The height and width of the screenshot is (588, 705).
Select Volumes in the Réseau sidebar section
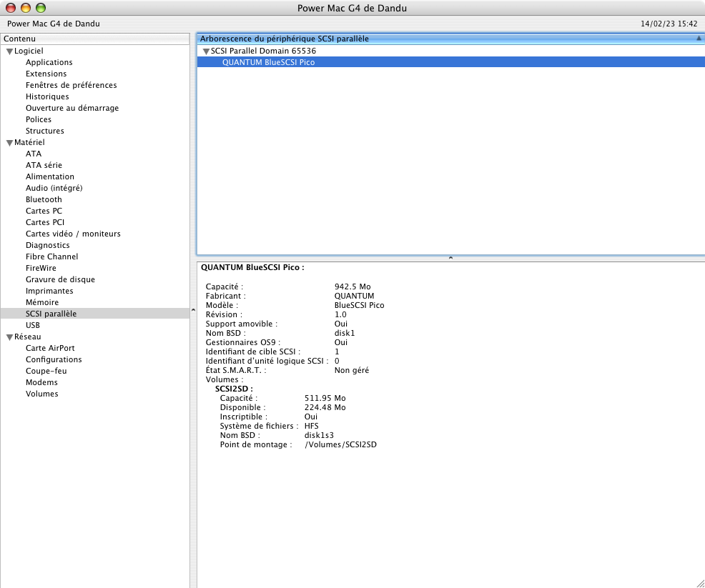pyautogui.click(x=41, y=394)
